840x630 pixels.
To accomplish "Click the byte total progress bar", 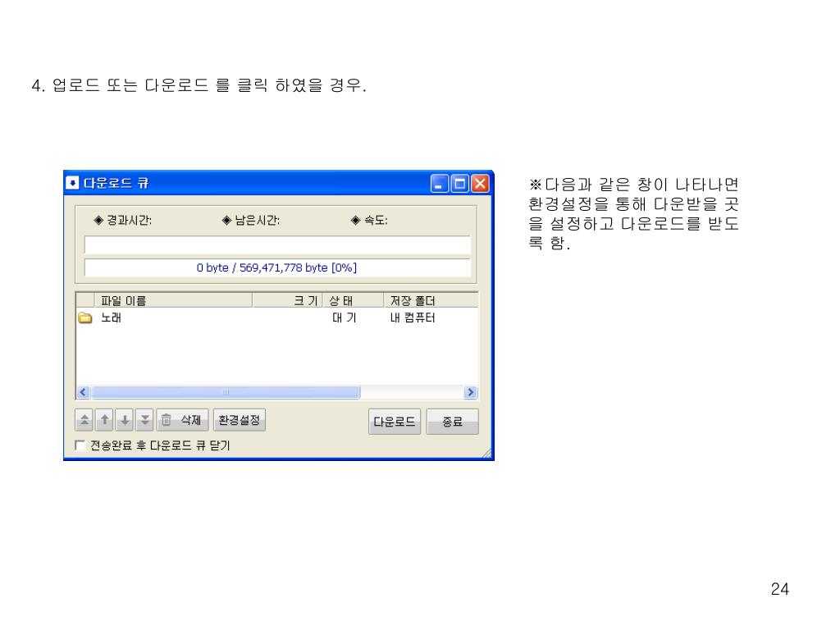I will (277, 267).
